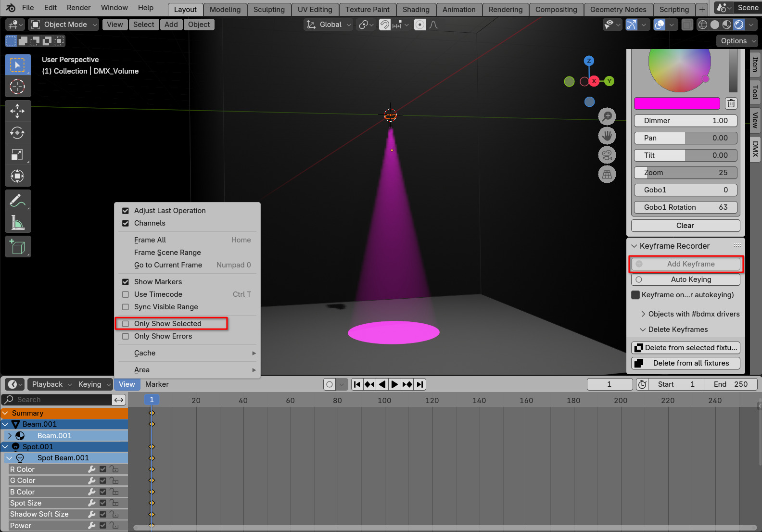The width and height of the screenshot is (762, 532).
Task: Open the Cache submenu
Action: click(x=188, y=353)
